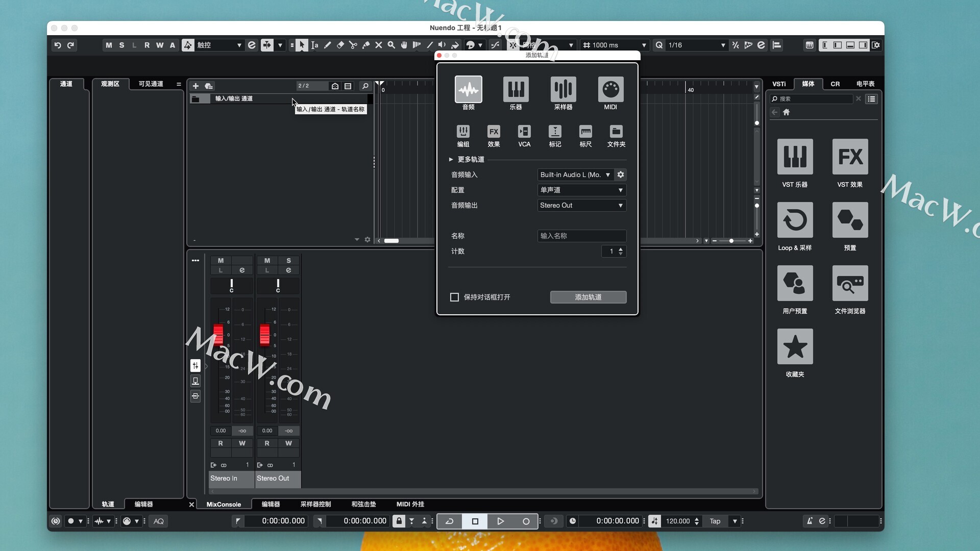The width and height of the screenshot is (980, 551).
Task: Open quantize 1/16 dropdown
Action: pos(696,45)
